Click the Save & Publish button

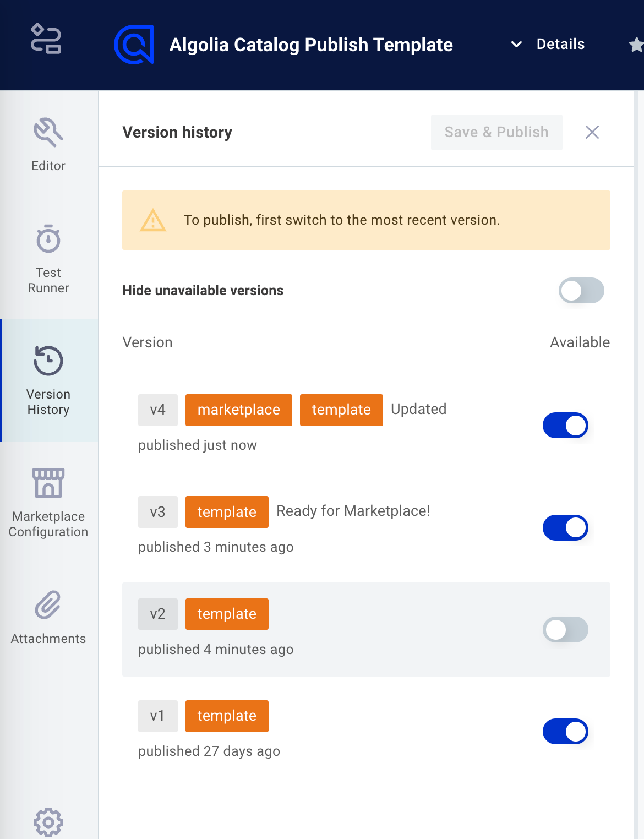point(496,132)
